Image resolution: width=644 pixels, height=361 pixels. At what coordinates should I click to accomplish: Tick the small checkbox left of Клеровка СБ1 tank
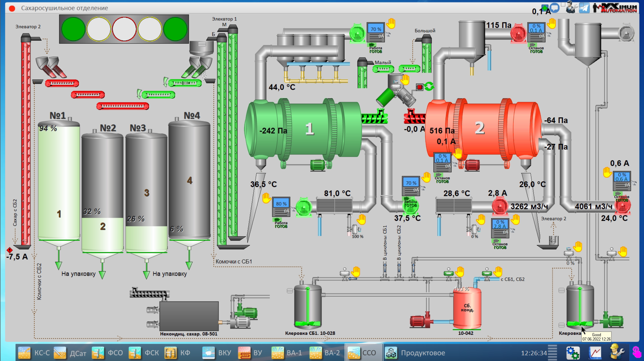(x=290, y=291)
